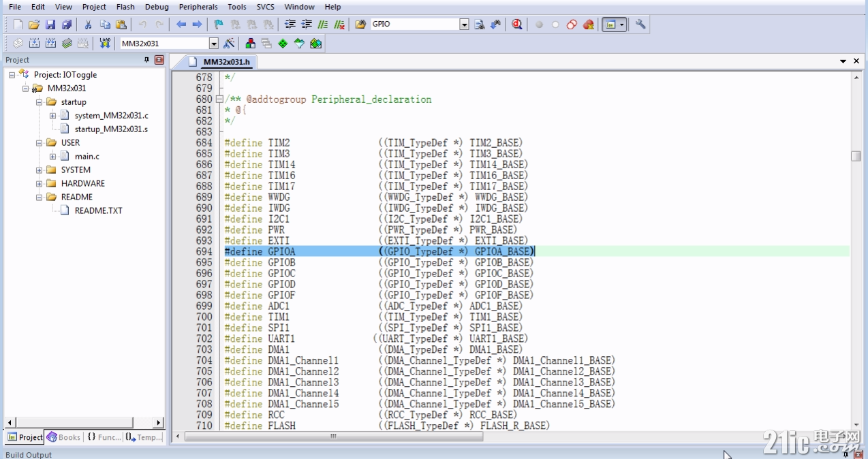Click the Save All icon

click(x=67, y=25)
